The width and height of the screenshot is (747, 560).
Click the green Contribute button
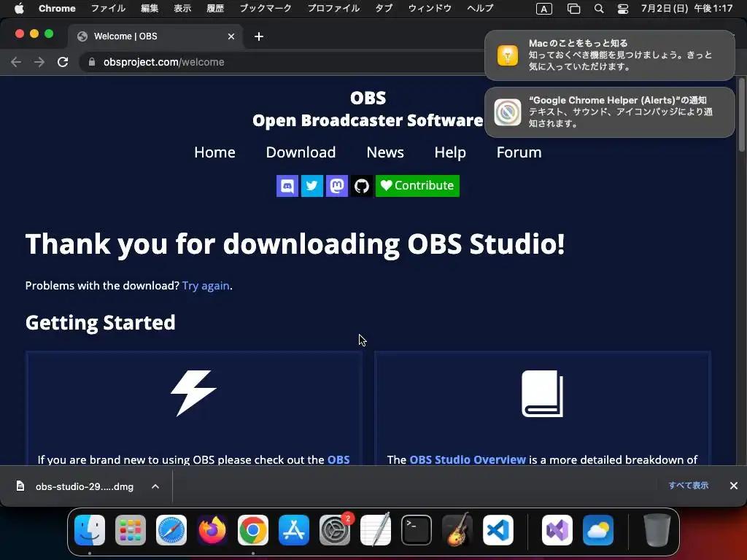tap(417, 186)
